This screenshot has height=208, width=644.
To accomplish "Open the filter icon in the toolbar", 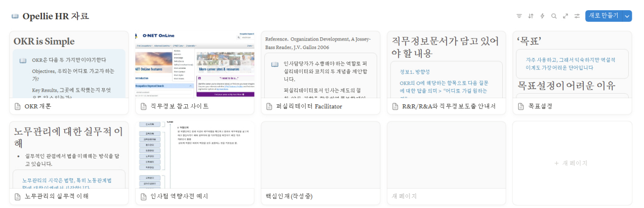I will tap(519, 16).
